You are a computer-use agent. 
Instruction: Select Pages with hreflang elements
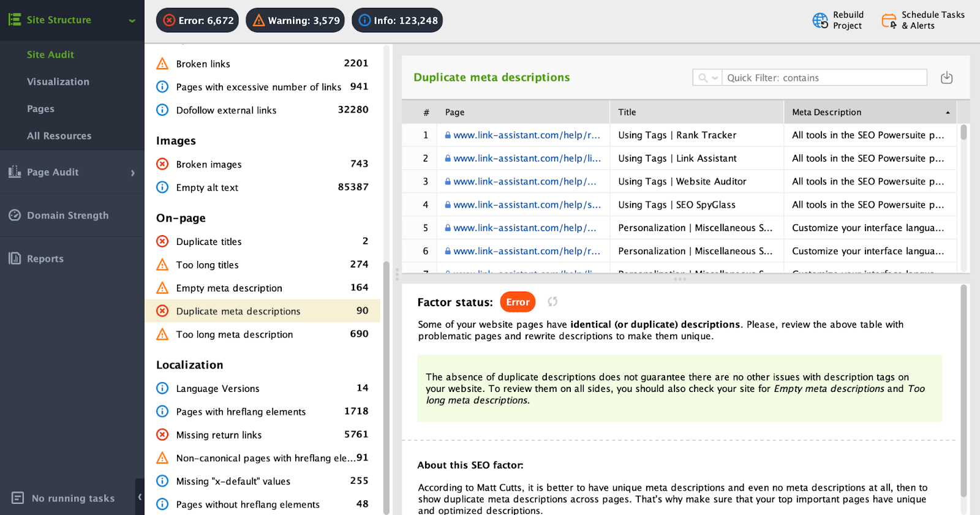(x=262, y=412)
